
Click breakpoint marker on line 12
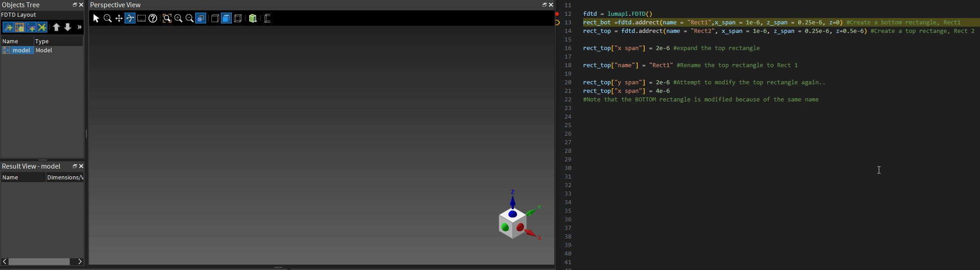pos(557,14)
